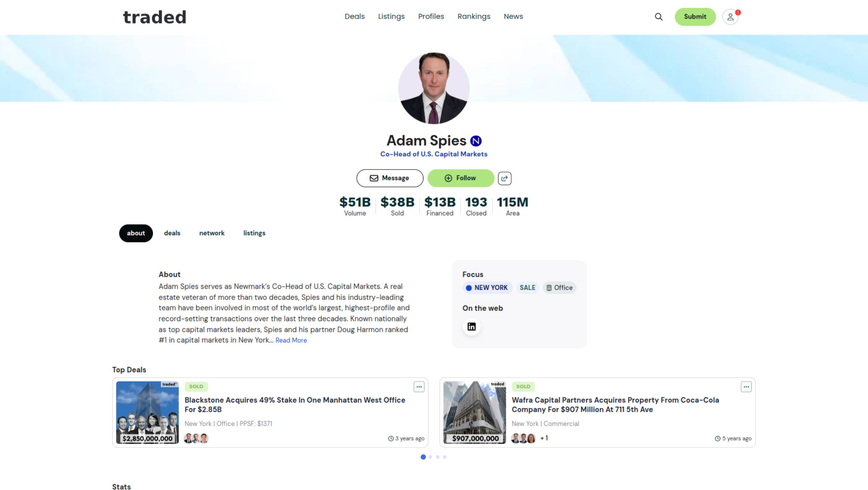Click the 115M Area stat
The height and width of the screenshot is (490, 868).
click(512, 206)
